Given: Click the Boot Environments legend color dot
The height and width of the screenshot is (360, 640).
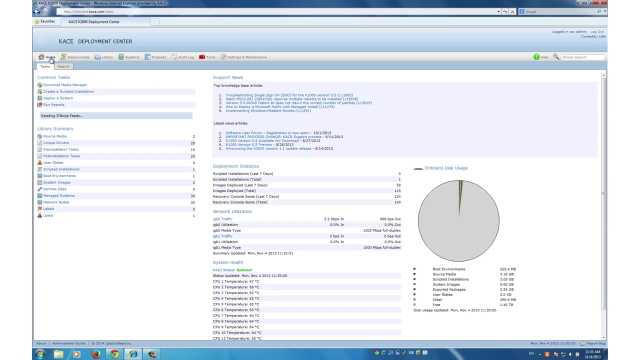Looking at the screenshot, I should pos(414,269).
